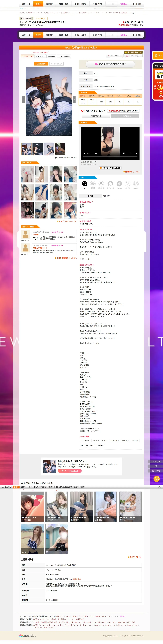
Task: Open the ツイキャス SNS icon
Action: click(x=110, y=185)
